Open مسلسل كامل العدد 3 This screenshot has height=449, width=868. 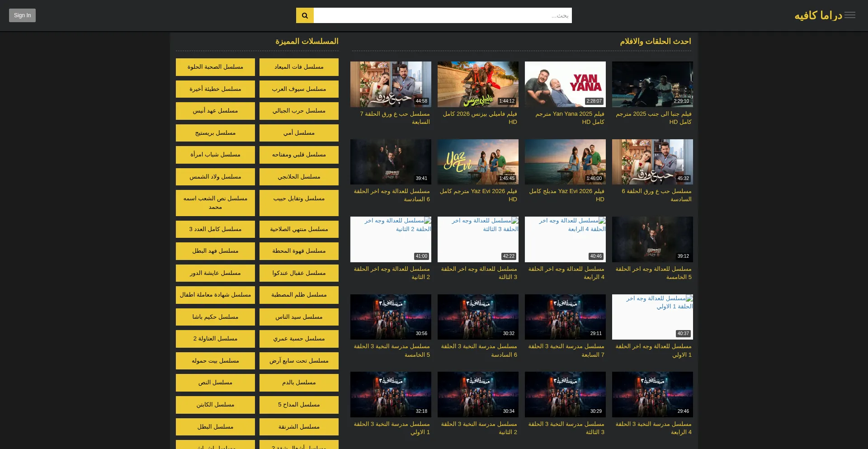click(x=215, y=229)
